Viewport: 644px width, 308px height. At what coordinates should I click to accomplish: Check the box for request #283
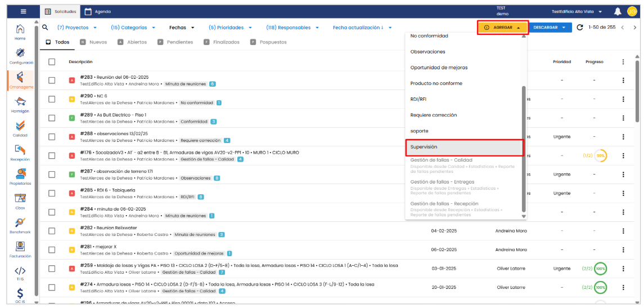(x=52, y=81)
